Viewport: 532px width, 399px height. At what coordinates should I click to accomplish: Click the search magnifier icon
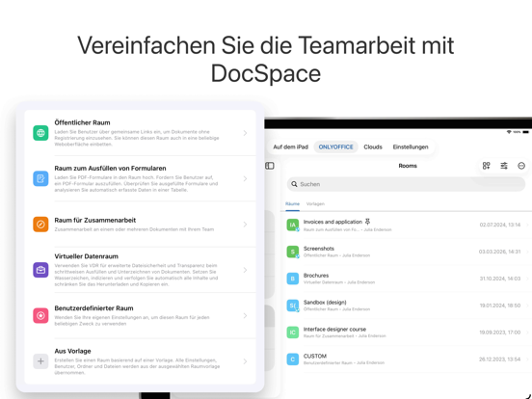[x=294, y=184]
